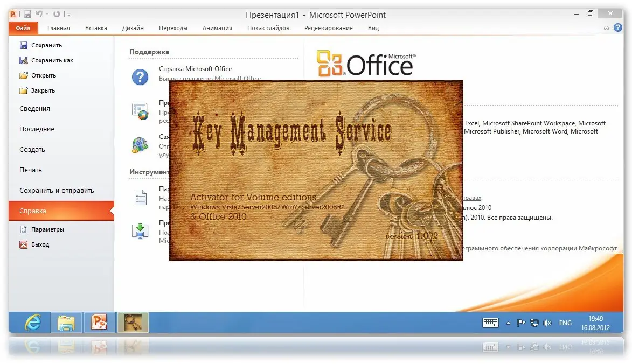
Task: Open File Explorer from the taskbar
Action: [x=66, y=323]
